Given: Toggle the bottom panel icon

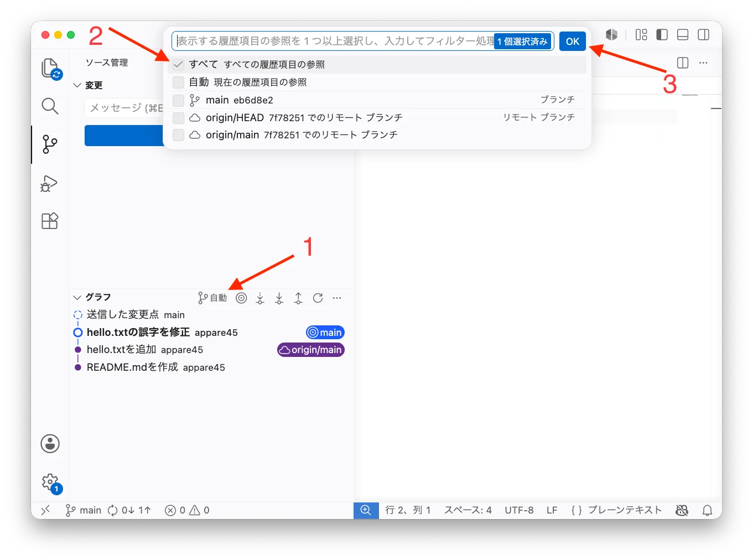Looking at the screenshot, I should [683, 35].
